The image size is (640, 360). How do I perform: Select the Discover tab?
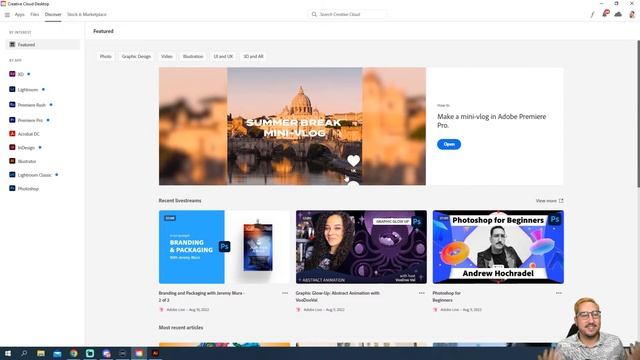(53, 14)
